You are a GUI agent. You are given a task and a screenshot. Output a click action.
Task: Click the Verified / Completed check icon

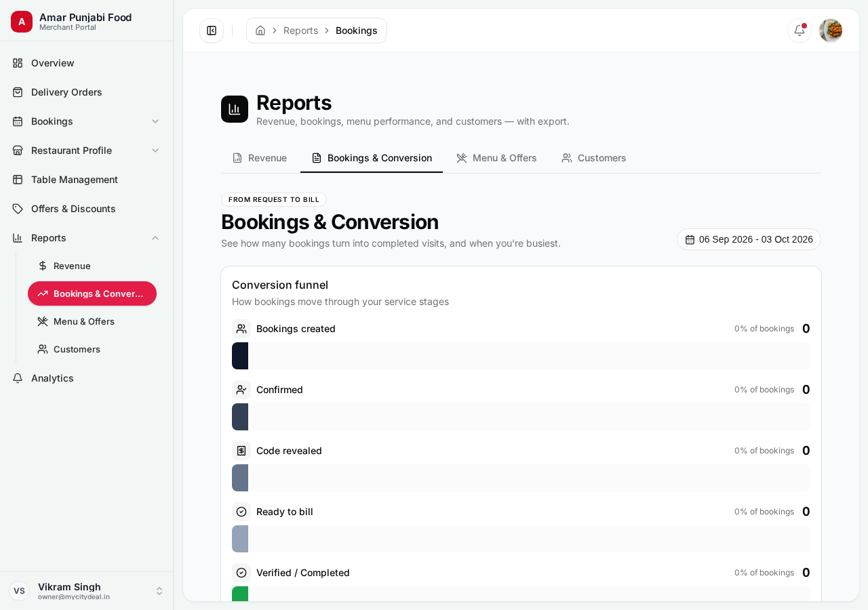pyautogui.click(x=241, y=573)
